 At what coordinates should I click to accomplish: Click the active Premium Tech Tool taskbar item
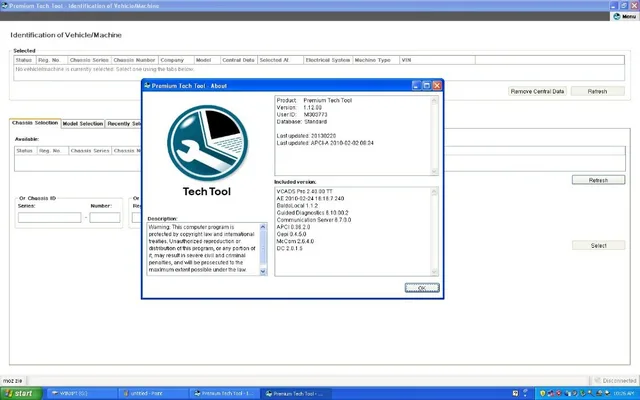coord(295,393)
